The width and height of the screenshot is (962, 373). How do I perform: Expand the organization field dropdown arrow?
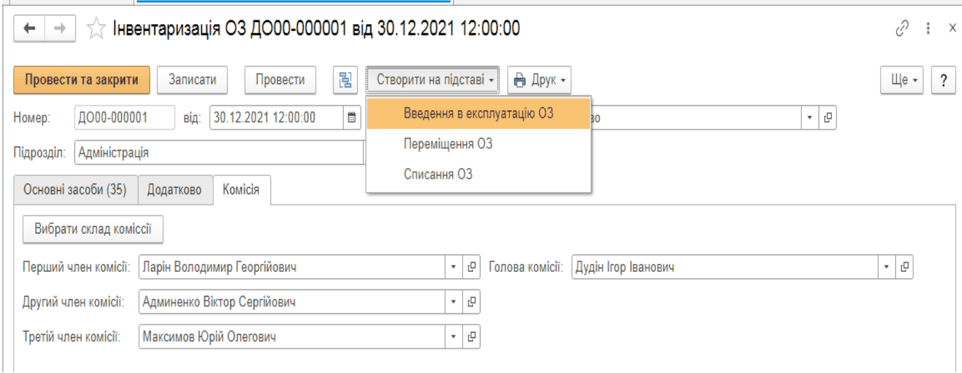pos(810,118)
